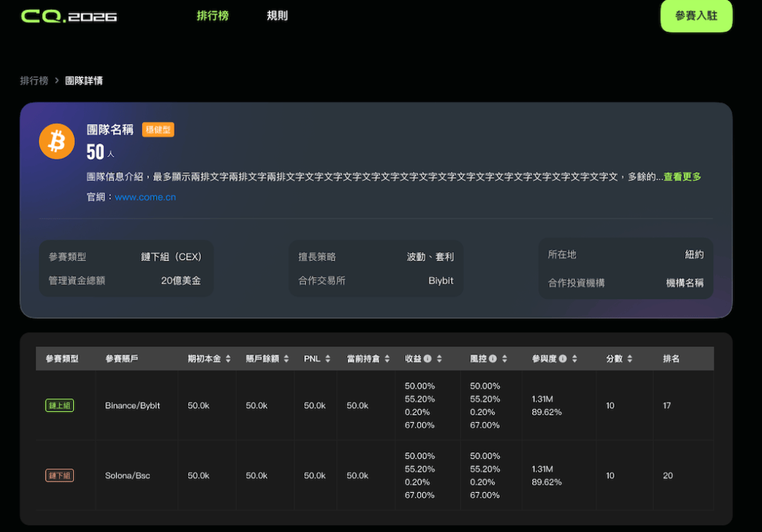This screenshot has height=532, width=762.
Task: Click the orange 穩健型 tag badge
Action: coord(158,130)
